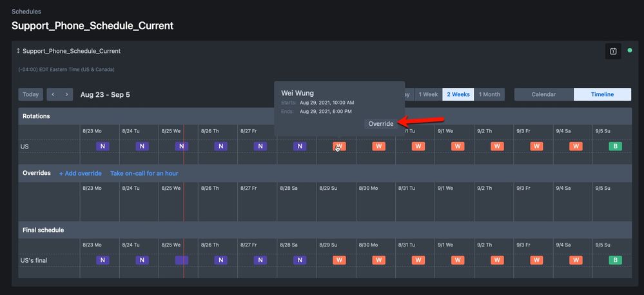Click the Aug 23 - Sep 5 date range text
Image resolution: width=644 pixels, height=295 pixels.
(105, 95)
